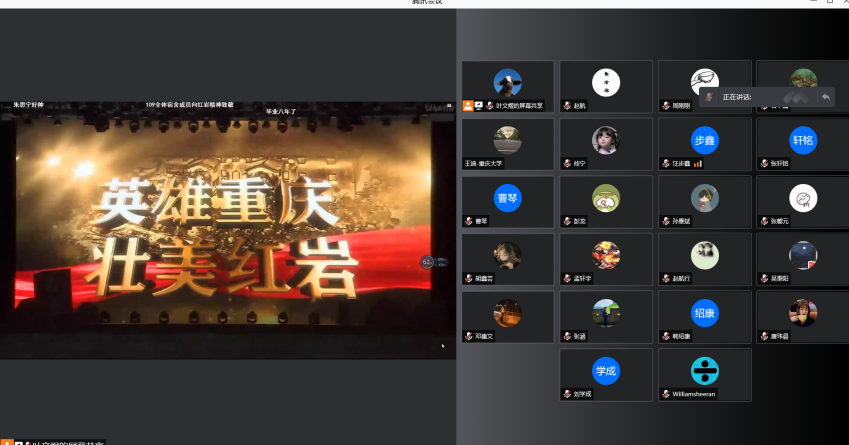Image resolution: width=849 pixels, height=445 pixels.
Task: Click the muted mic icon on the girl-portrait avatar tile
Action: [x=567, y=163]
